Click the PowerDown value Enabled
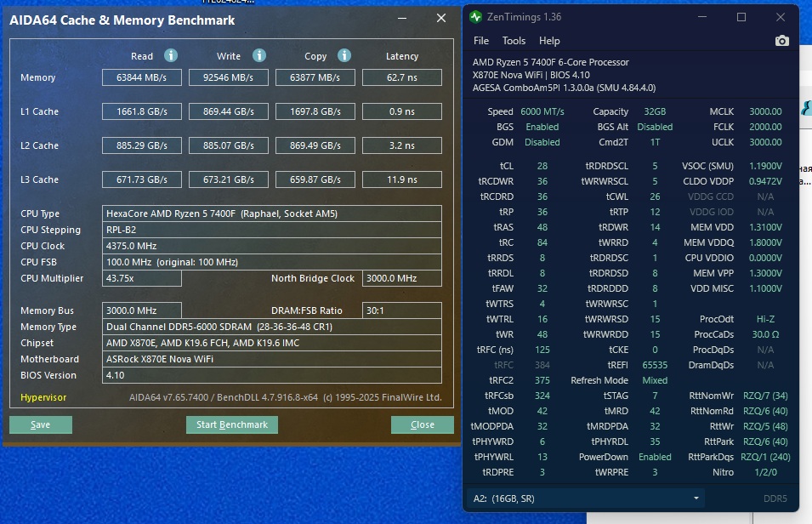This screenshot has width=812, height=524. [655, 457]
